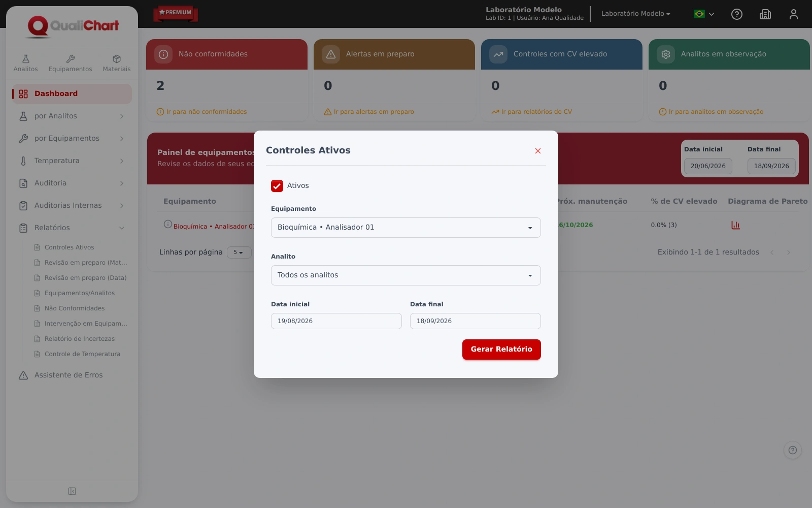Click the Gerar Relatório button
Image resolution: width=812 pixels, height=508 pixels.
[x=501, y=350]
